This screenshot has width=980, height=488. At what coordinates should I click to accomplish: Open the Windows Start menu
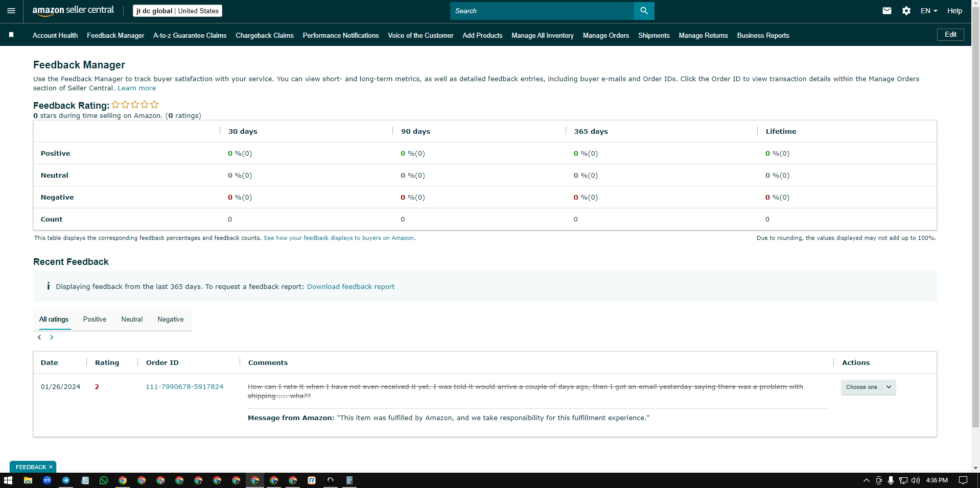coord(8,480)
